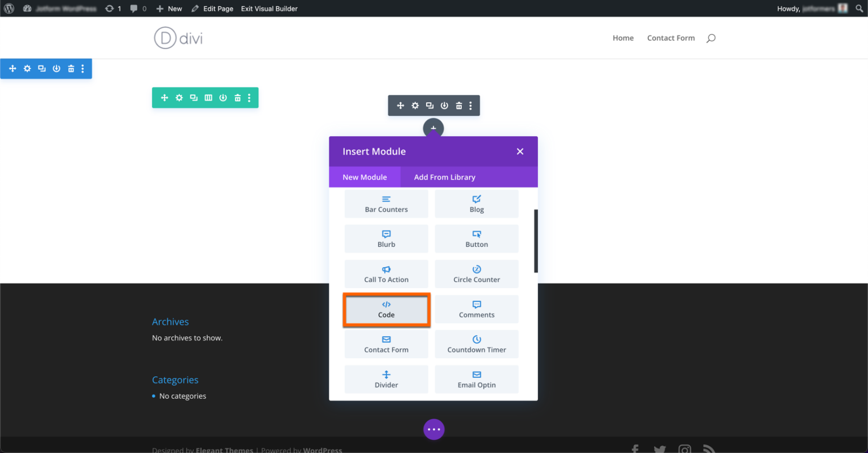Insert the Code module
Image resolution: width=868 pixels, height=453 pixels.
point(387,309)
